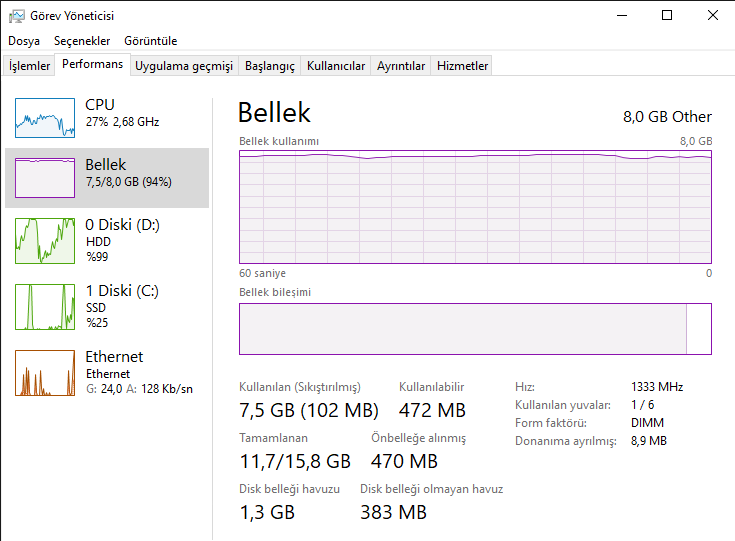Open the Seçenekler menu
This screenshot has width=735, height=541.
tap(82, 41)
